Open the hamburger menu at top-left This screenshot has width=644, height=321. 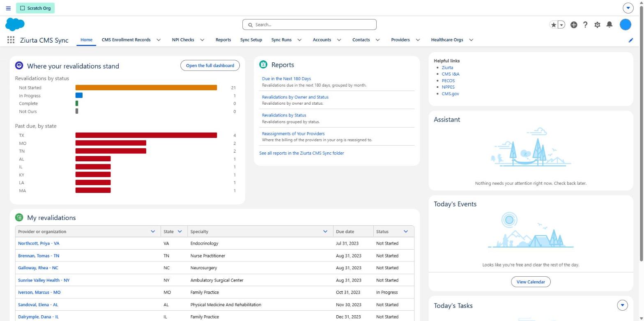[x=8, y=8]
